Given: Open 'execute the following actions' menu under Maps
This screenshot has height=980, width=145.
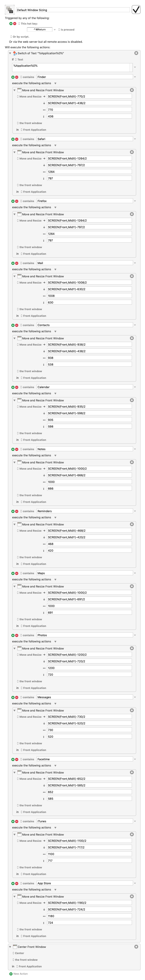Looking at the screenshot, I should click(x=55, y=579).
